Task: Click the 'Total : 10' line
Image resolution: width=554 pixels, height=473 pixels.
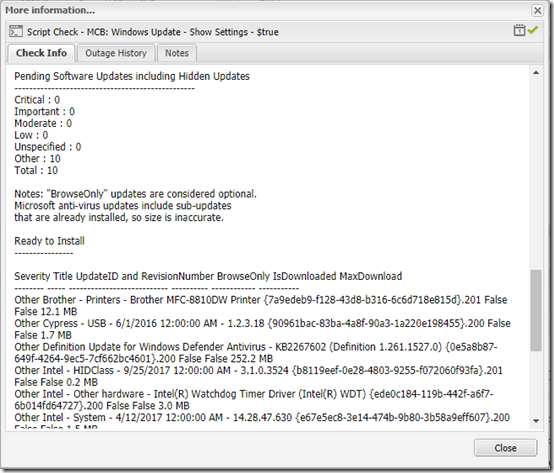Action: point(36,170)
